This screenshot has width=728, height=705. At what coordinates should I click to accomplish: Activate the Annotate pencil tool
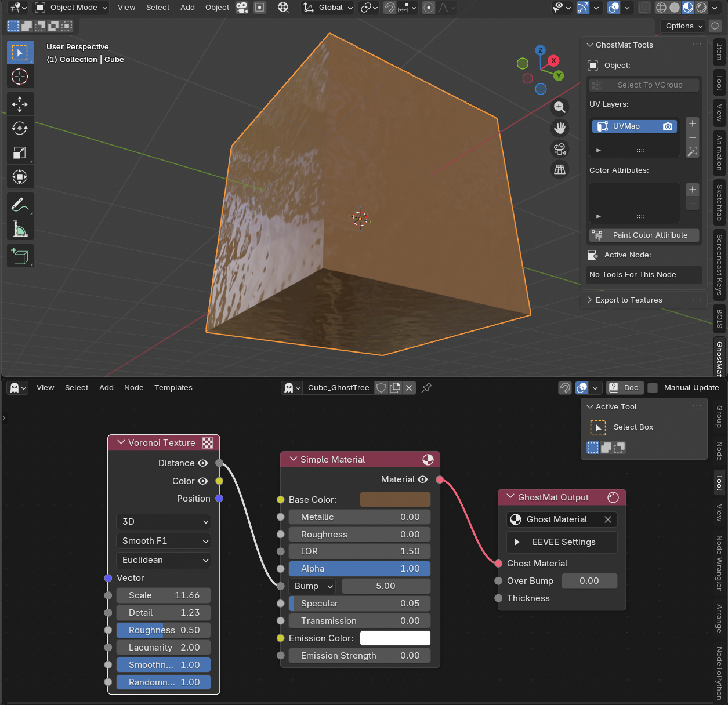tap(20, 205)
